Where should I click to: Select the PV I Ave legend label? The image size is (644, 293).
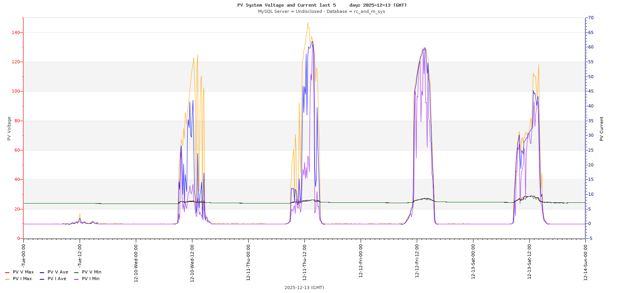coord(57,279)
